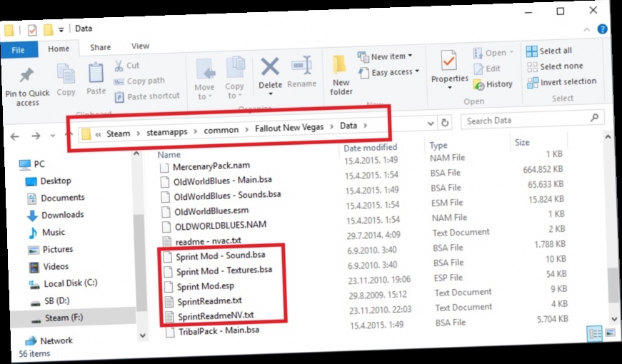Go back with the left arrow
This screenshot has width=622, height=364.
(x=15, y=137)
